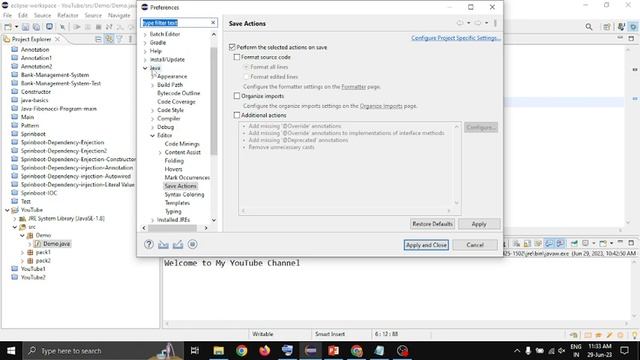Select the Project Explorer tab
Screen dimensions: 640x360
pyautogui.click(x=31, y=39)
